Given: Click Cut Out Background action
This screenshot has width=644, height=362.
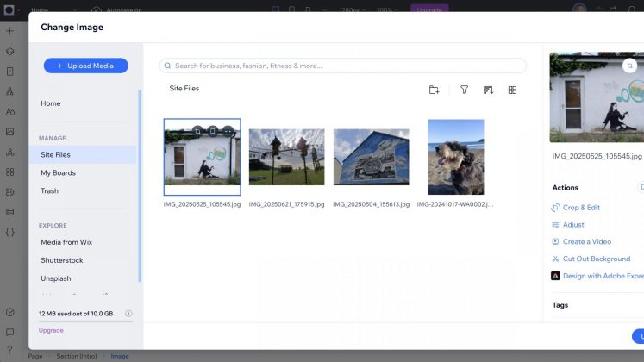Looking at the screenshot, I should point(596,259).
